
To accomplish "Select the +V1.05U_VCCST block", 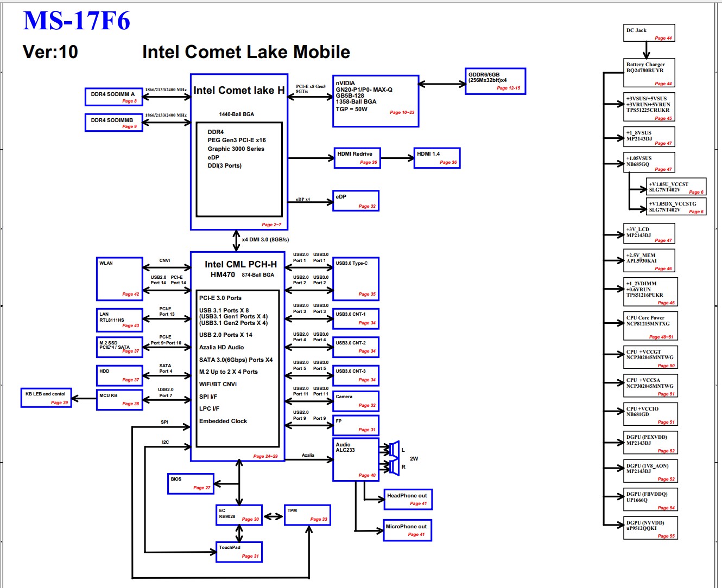I will [x=676, y=187].
